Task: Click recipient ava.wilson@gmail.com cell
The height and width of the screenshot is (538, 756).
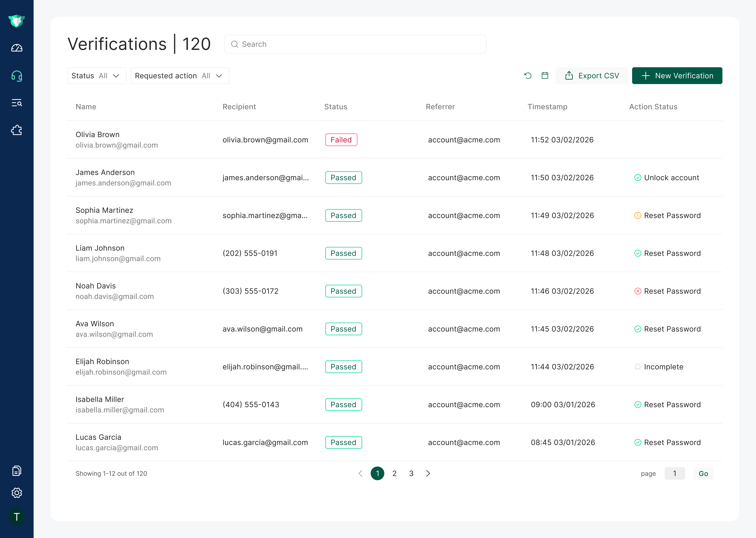Action: coord(262,329)
